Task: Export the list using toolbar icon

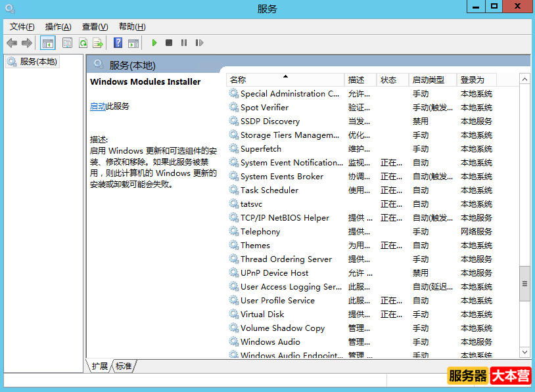Action: pyautogui.click(x=98, y=43)
